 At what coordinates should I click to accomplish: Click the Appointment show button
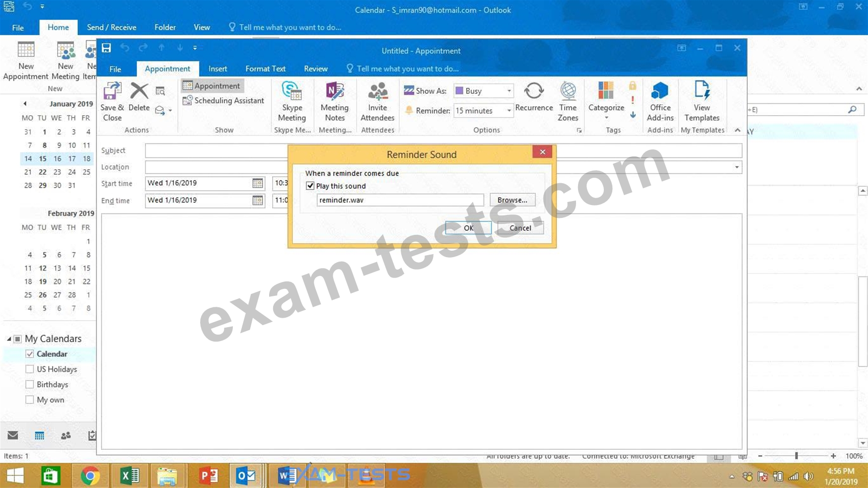pos(212,85)
